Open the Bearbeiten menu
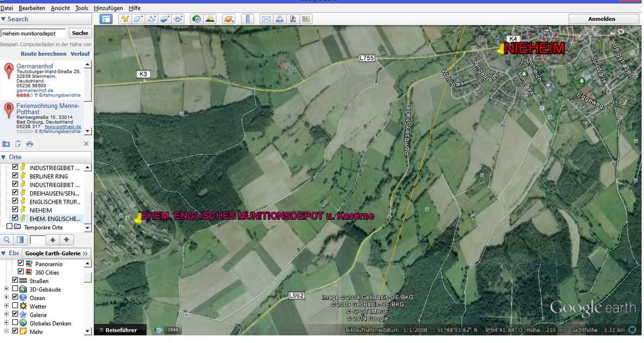Viewport: 644px width, 343px height. (x=32, y=8)
